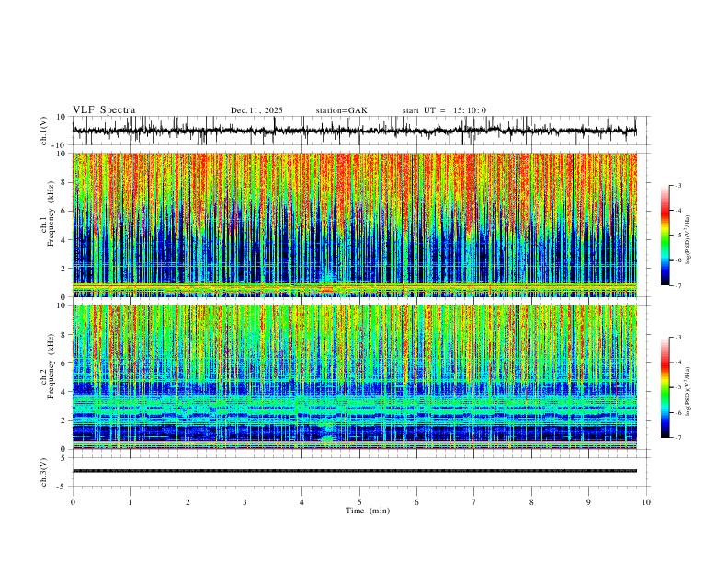
Task: Click the 'station=GAK' label
Action: click(341, 110)
